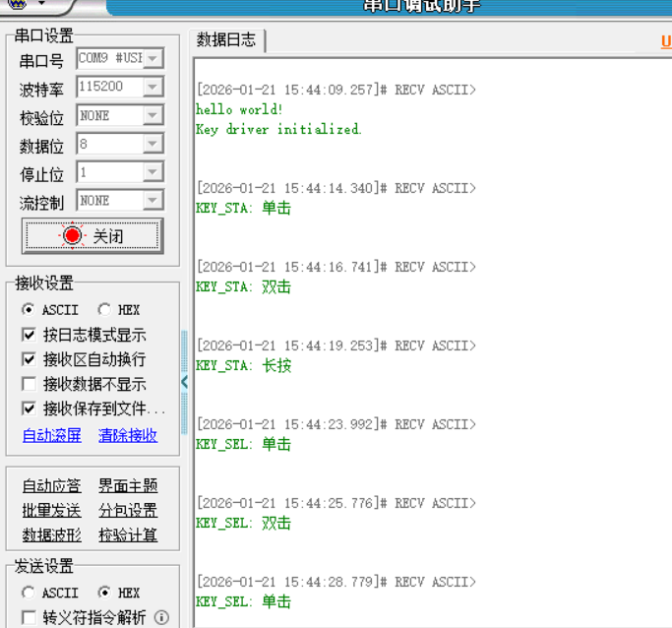Open 分包设置 link
Viewport: 672px width, 628px height.
click(128, 511)
